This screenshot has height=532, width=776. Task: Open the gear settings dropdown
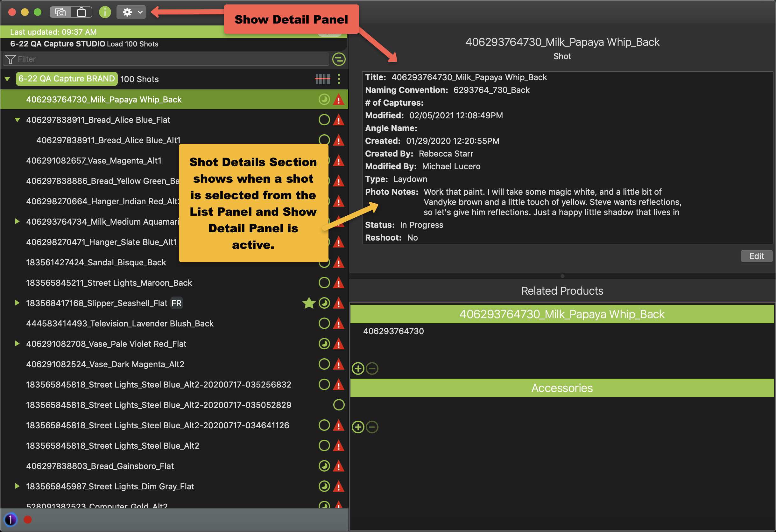coord(131,12)
